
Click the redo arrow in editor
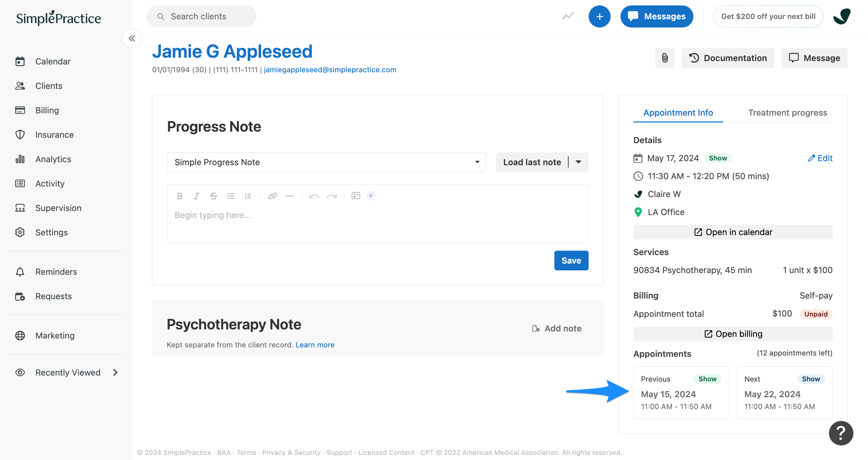332,196
